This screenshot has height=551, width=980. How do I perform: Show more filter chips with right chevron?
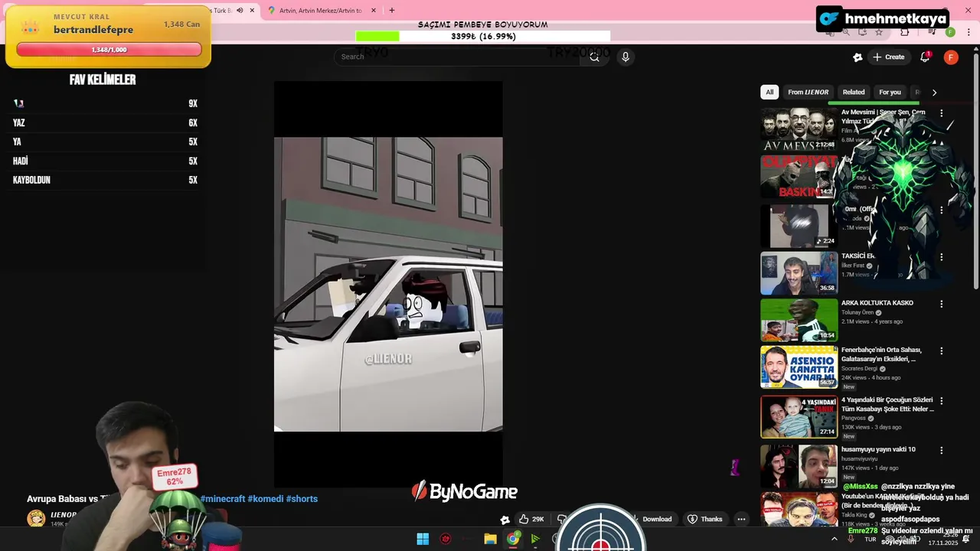[x=934, y=92]
